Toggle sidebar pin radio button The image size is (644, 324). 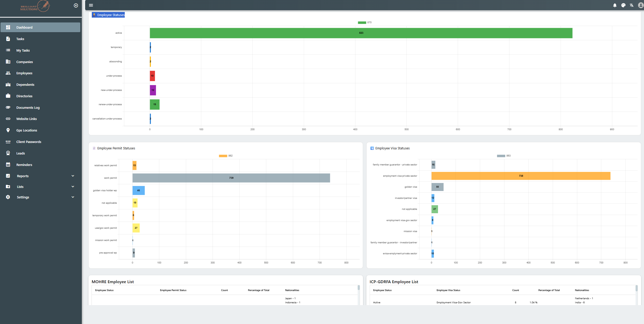coord(76,6)
